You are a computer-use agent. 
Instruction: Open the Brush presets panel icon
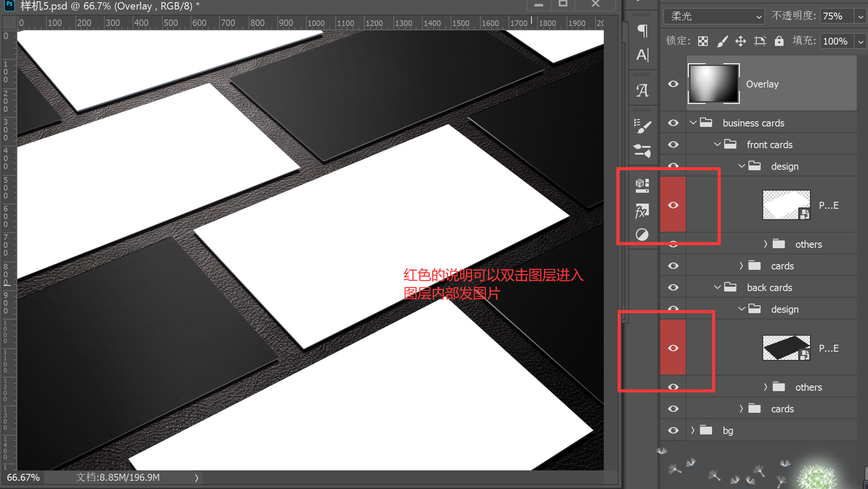[642, 150]
